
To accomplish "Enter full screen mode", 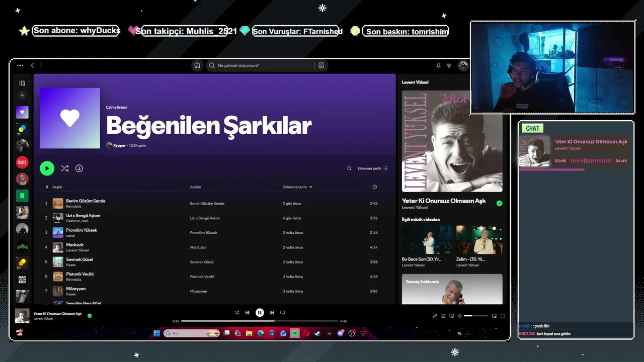I will coord(502,316).
